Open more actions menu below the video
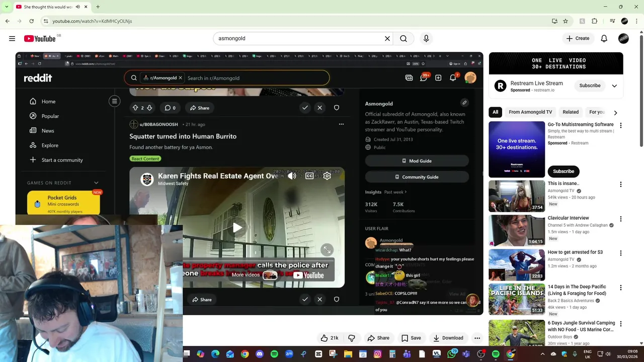The image size is (644, 362). 477,338
